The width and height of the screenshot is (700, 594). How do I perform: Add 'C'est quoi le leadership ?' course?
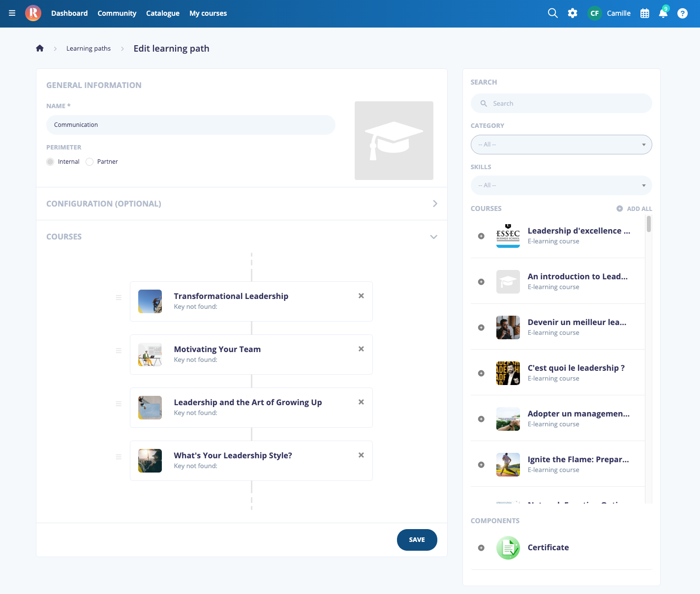coord(481,373)
